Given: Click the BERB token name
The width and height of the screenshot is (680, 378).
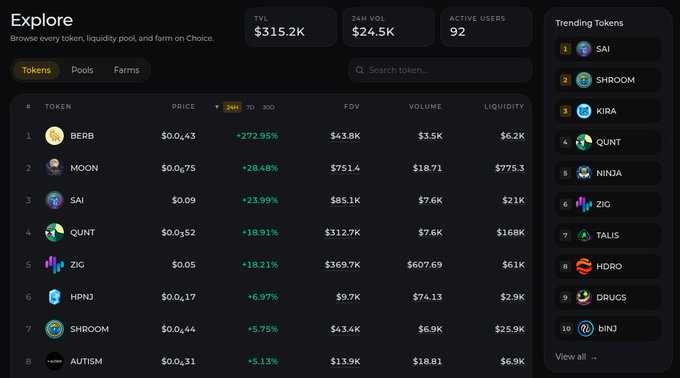Looking at the screenshot, I should [82, 136].
